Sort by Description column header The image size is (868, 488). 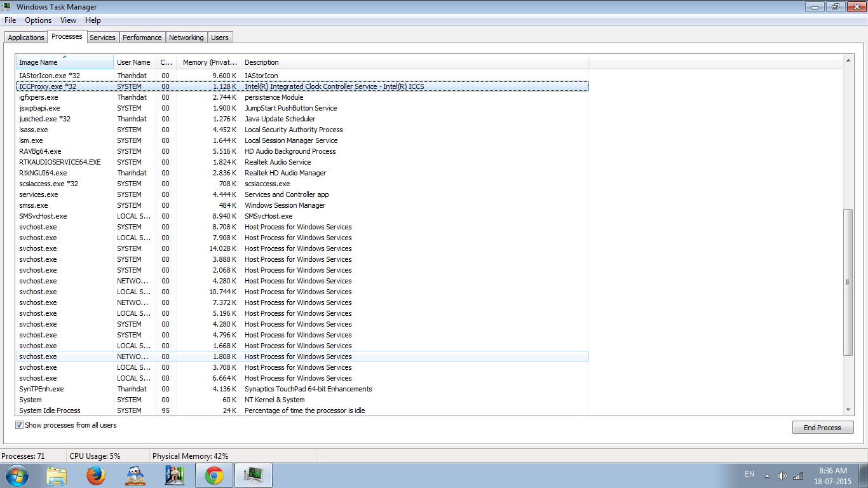click(x=415, y=62)
